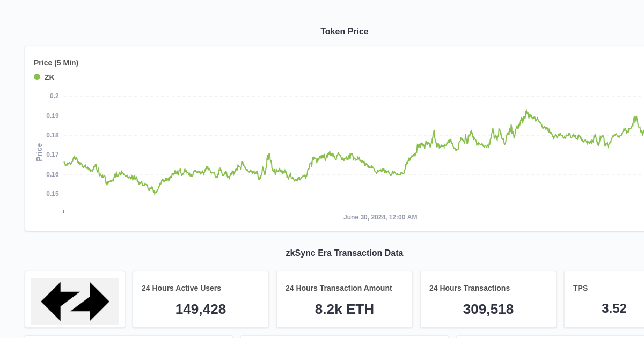Click the bidirectional arrows logo icon
This screenshot has width=644, height=338.
click(x=75, y=301)
